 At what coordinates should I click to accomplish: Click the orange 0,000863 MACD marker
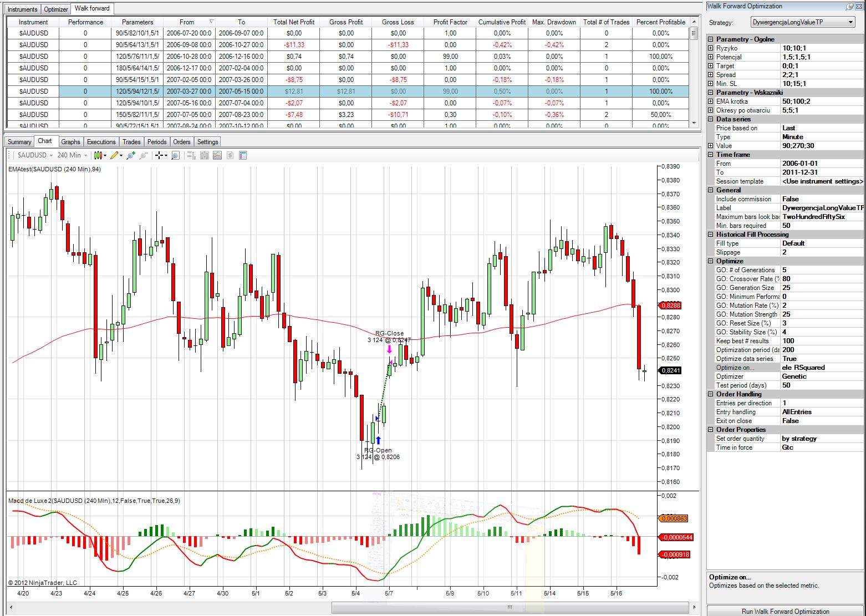673,518
